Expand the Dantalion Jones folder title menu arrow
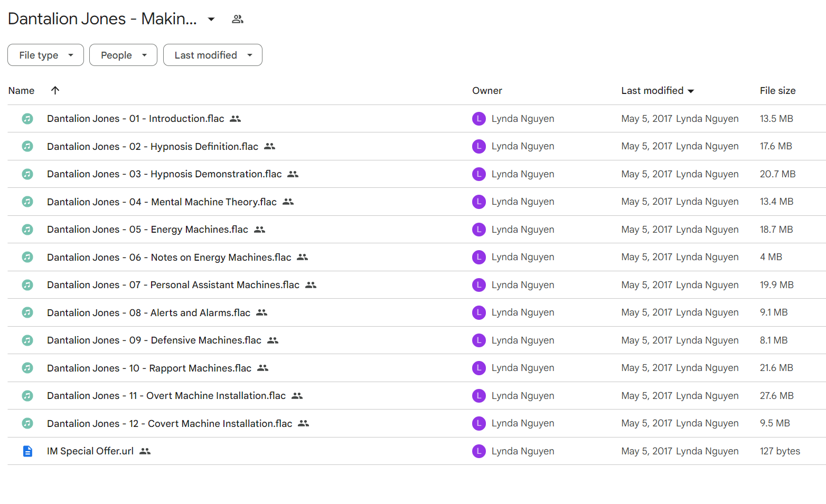This screenshot has width=826, height=504. point(211,20)
